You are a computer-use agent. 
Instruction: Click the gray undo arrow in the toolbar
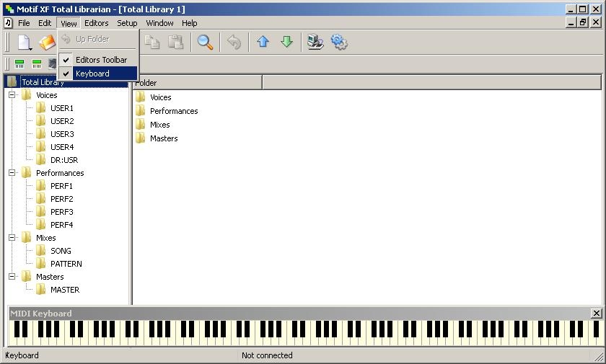[234, 42]
